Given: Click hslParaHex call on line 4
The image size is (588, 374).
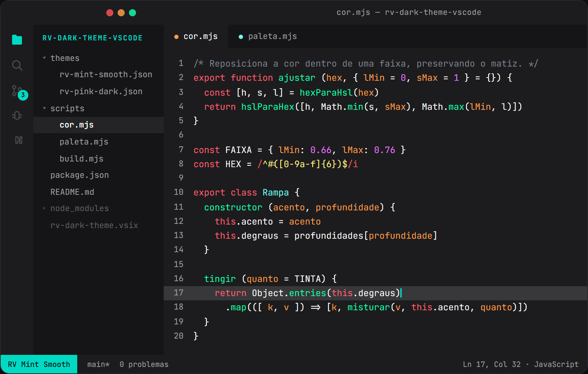Looking at the screenshot, I should pos(268,107).
